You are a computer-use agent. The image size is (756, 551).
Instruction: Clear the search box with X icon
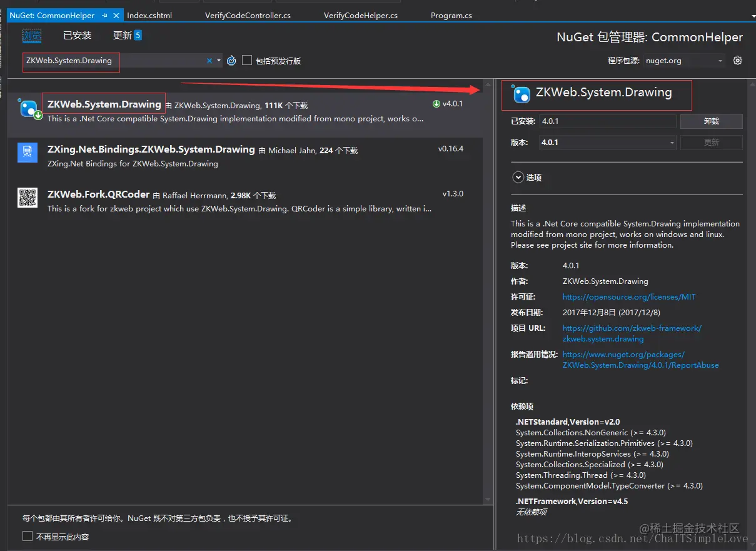click(x=209, y=61)
